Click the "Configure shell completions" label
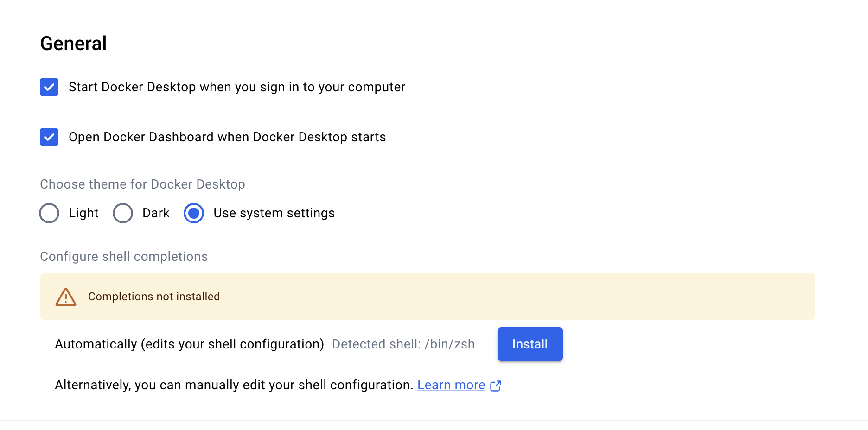Screen dimensions: 868x430 click(x=124, y=257)
